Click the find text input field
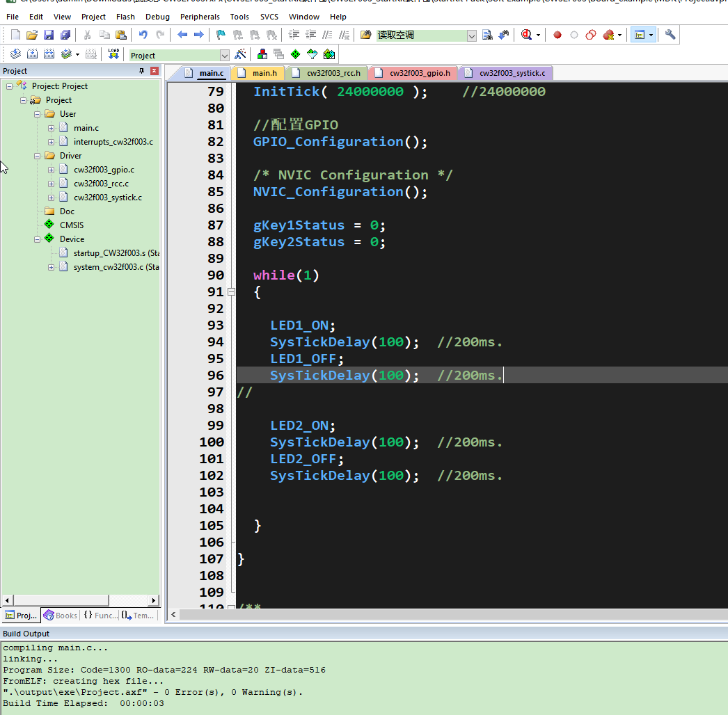The image size is (728, 715). tap(421, 35)
